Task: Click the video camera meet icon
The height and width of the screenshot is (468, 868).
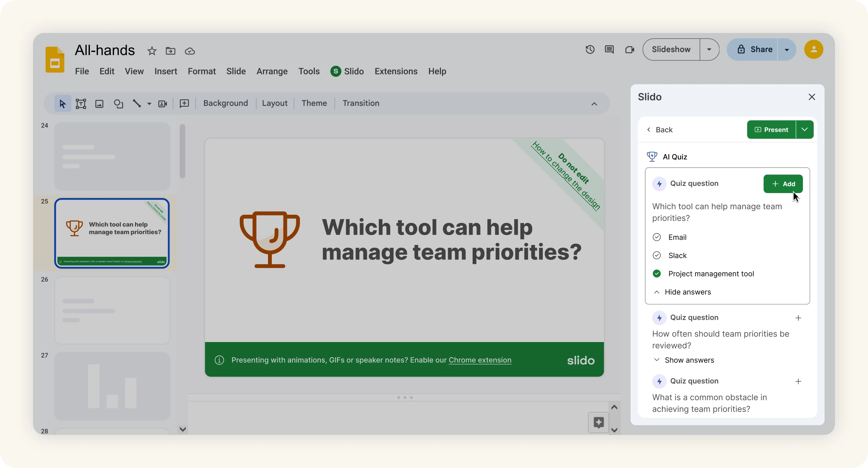Action: 629,50
